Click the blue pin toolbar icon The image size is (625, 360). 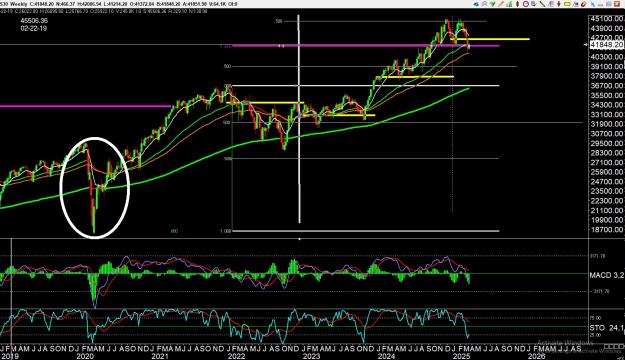tap(592, 4)
